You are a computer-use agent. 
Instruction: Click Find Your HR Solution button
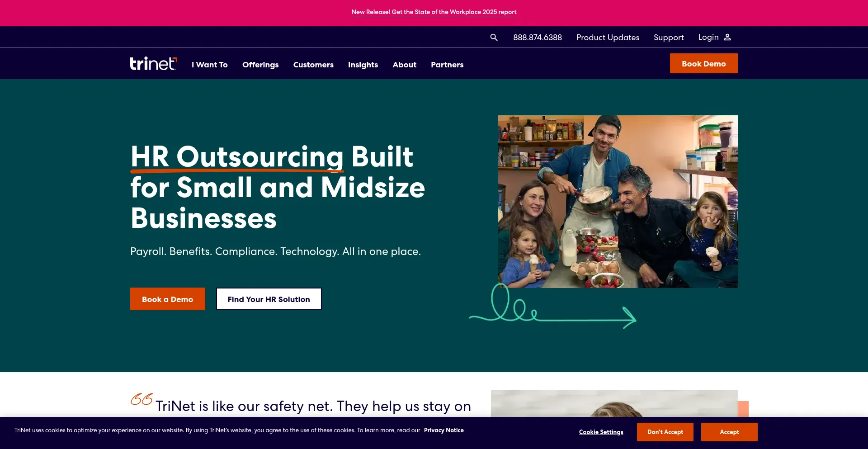tap(269, 299)
